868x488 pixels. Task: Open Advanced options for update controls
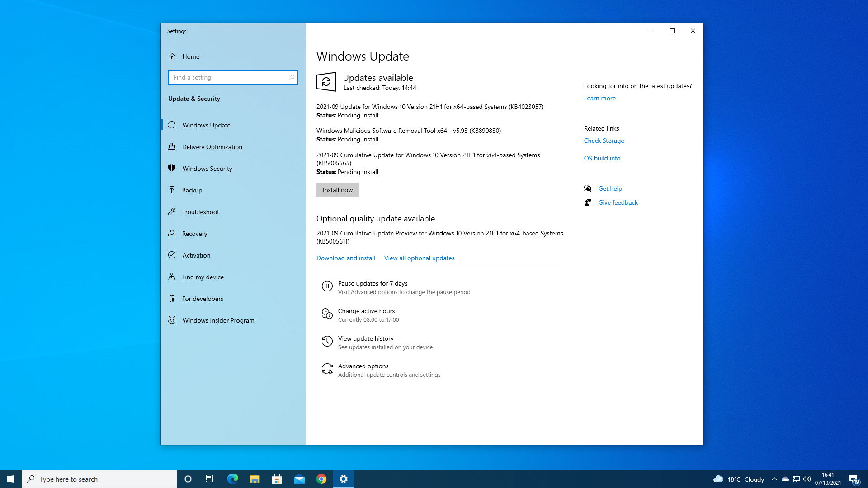click(x=363, y=370)
